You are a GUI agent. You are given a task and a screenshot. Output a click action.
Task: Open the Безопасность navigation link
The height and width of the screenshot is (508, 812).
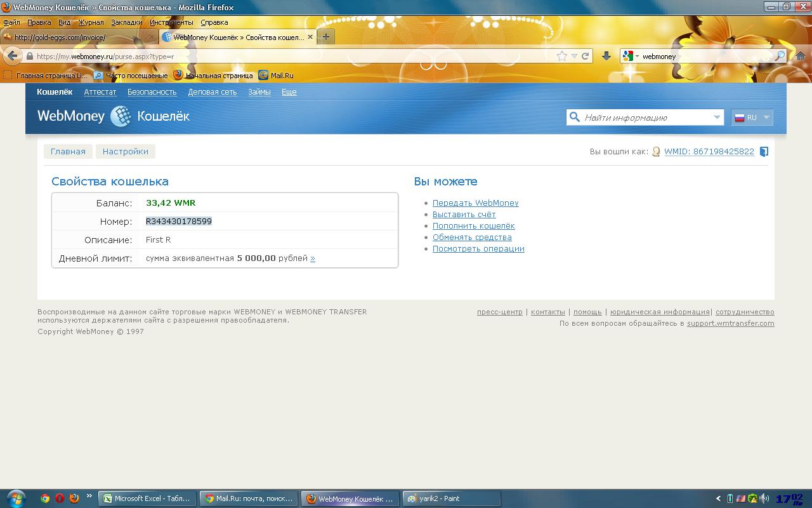coord(152,91)
